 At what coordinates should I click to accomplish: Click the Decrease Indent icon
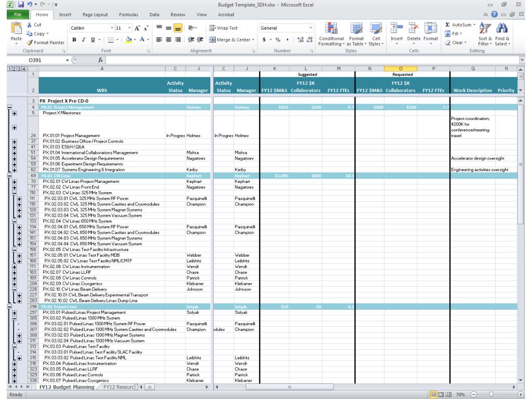pyautogui.click(x=191, y=39)
